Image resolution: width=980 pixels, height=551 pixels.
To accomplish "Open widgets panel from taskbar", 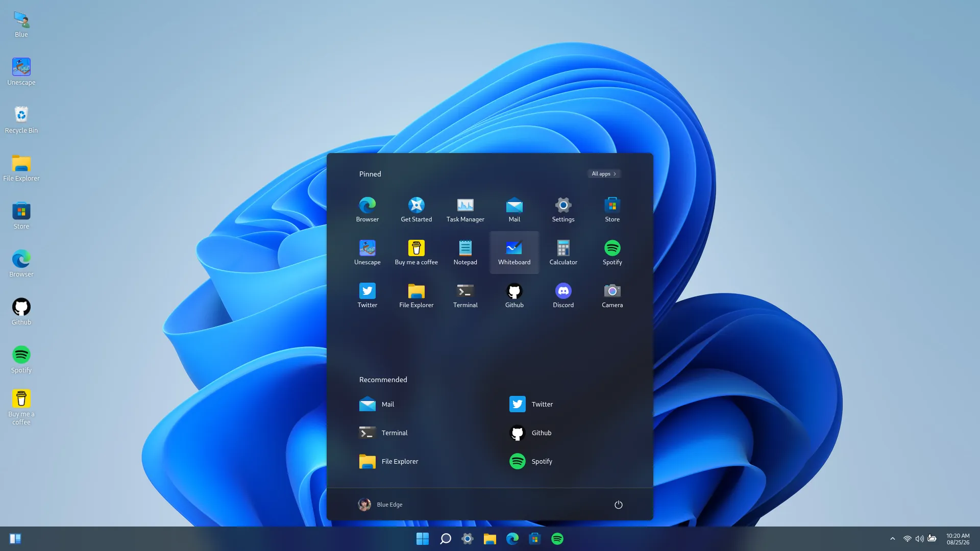I will click(x=15, y=539).
